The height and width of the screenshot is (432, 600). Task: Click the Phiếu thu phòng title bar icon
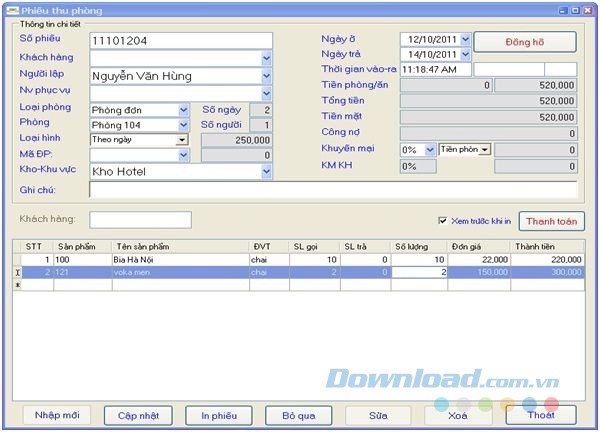10,8
